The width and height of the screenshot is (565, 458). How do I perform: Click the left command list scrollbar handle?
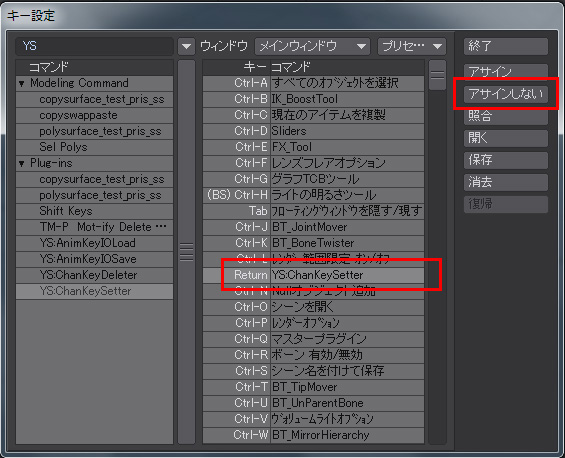186,252
